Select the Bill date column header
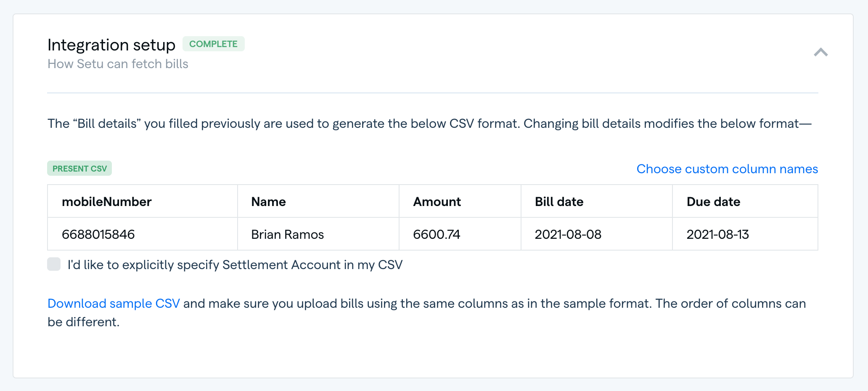 coord(559,201)
